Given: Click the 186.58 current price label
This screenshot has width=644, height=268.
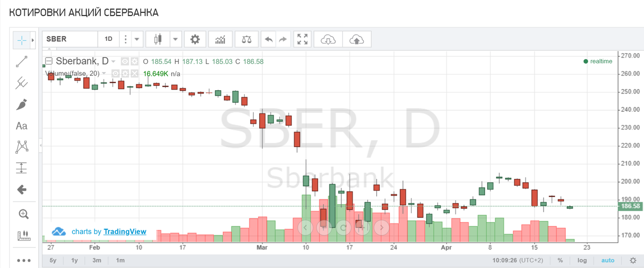Looking at the screenshot, I should click(630, 206).
